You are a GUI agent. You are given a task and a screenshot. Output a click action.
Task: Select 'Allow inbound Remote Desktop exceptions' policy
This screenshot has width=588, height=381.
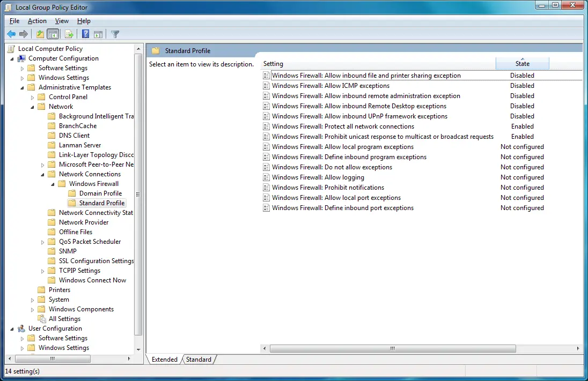[x=359, y=106]
